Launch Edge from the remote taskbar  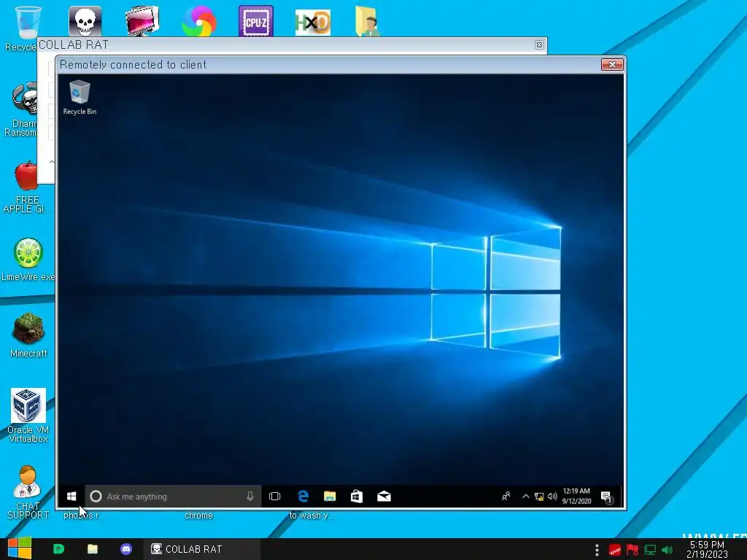(303, 497)
